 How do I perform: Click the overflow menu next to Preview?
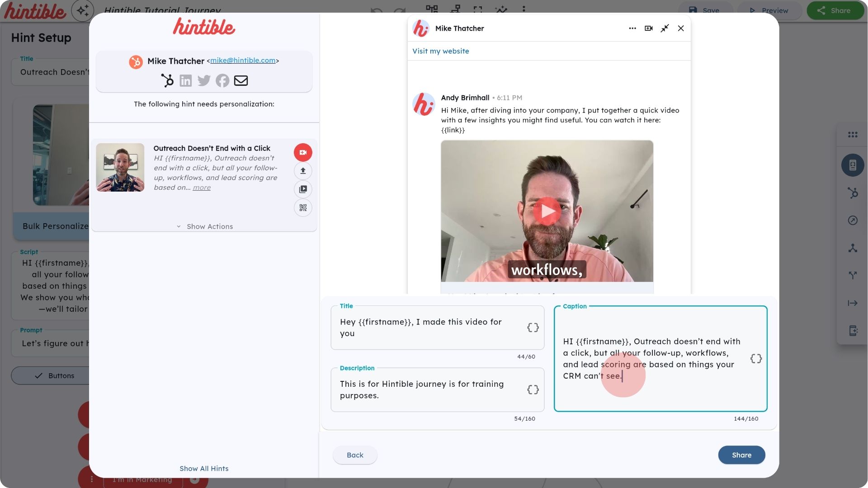coord(524,10)
